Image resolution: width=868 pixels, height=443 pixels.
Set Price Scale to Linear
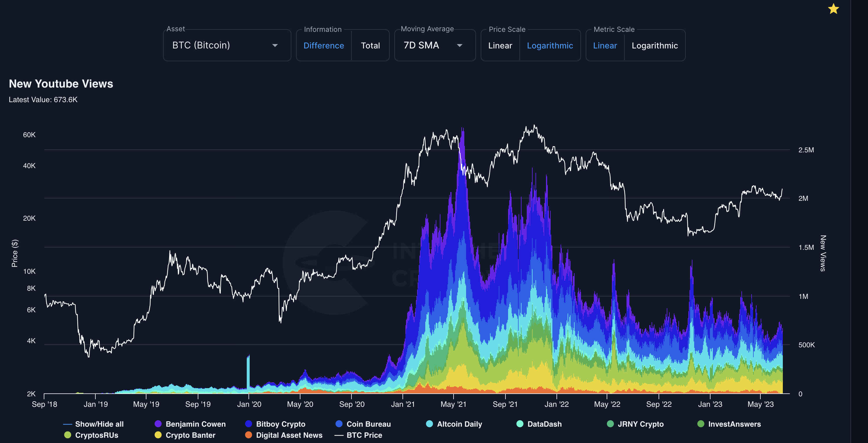tap(500, 46)
